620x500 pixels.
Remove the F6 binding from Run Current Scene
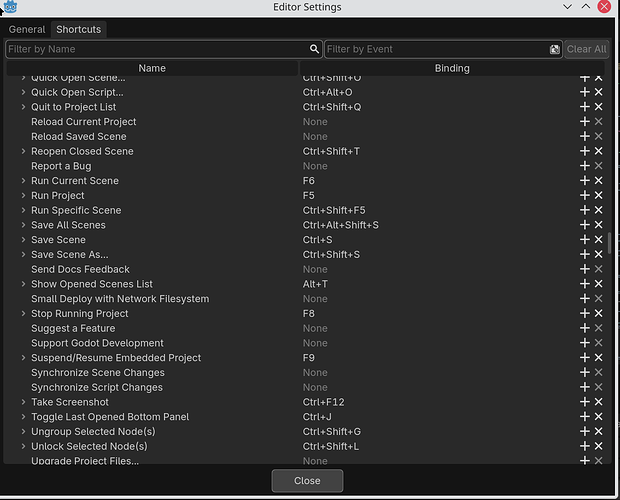(599, 181)
